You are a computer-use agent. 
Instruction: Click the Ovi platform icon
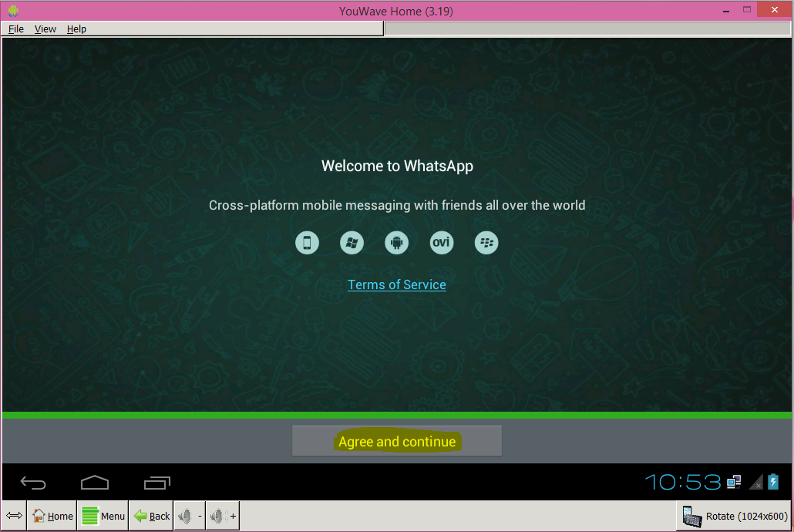coord(442,243)
